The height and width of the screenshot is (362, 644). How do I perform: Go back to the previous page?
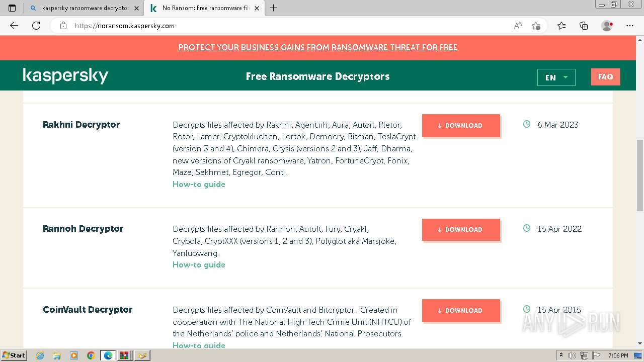[14, 26]
